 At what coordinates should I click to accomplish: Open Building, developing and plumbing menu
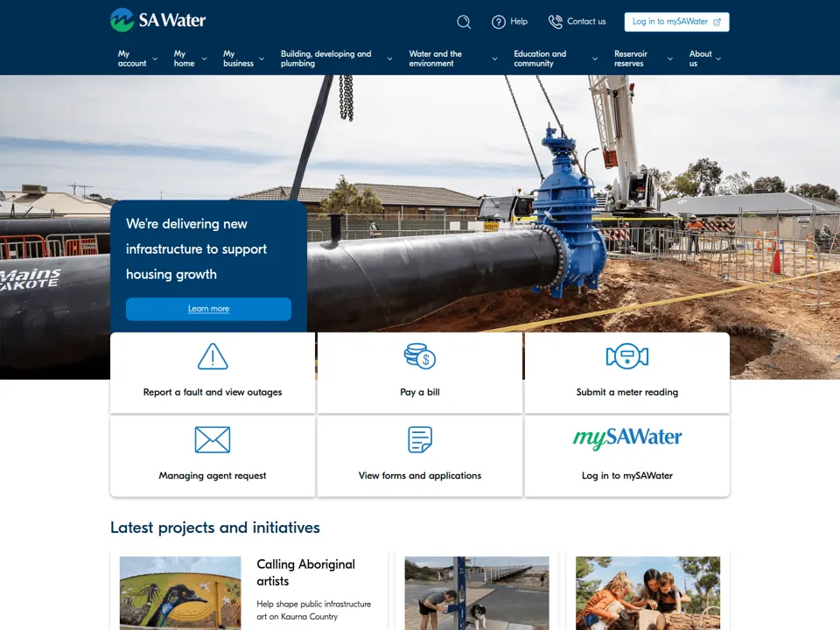coord(325,59)
